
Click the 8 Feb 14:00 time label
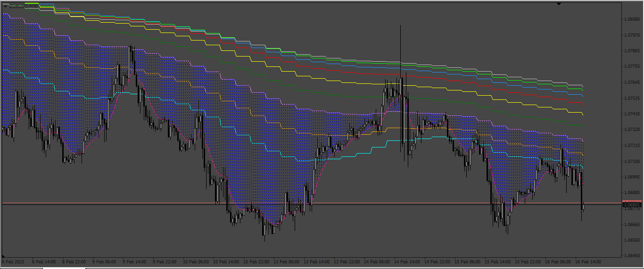coord(44,261)
